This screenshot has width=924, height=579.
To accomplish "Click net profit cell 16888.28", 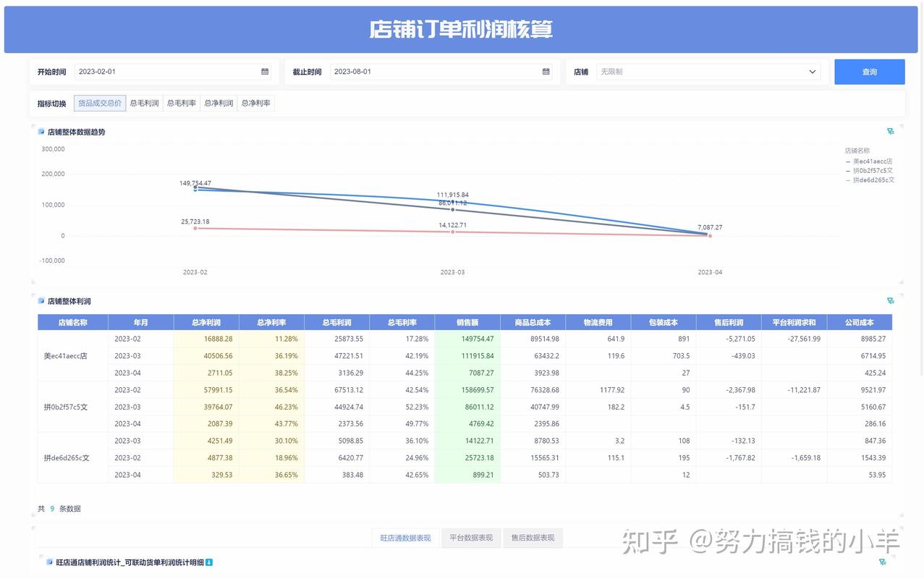I will pyautogui.click(x=206, y=339).
